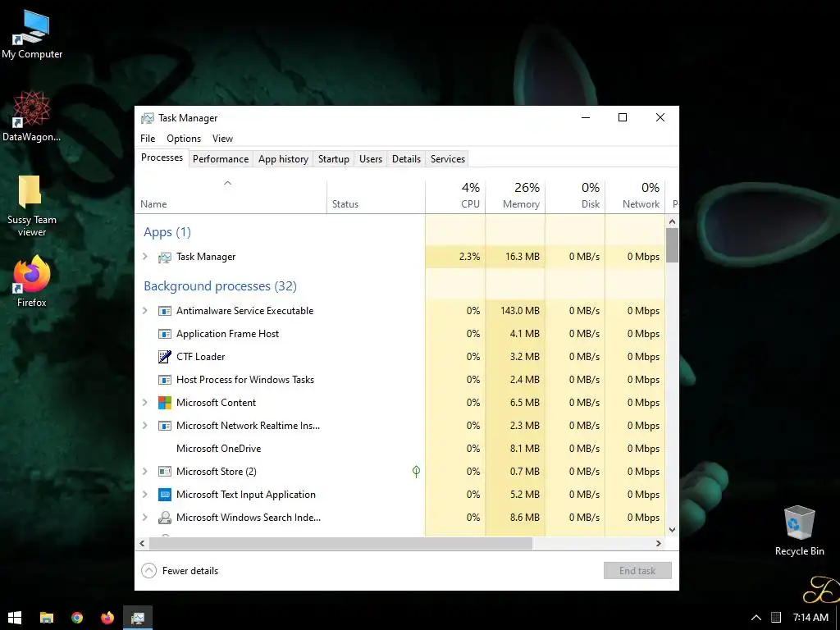This screenshot has height=630, width=840.
Task: Sort processes by Network column
Action: click(636, 196)
